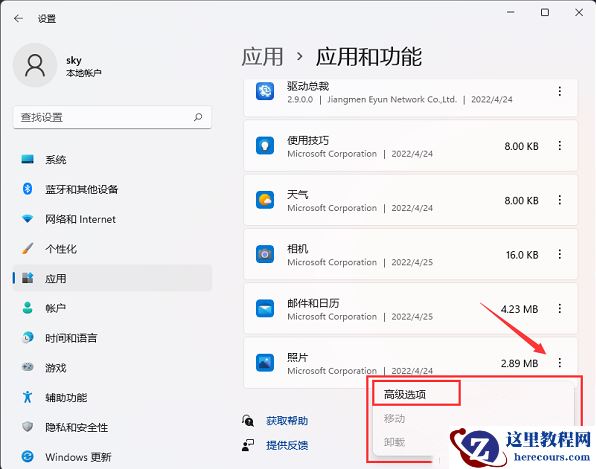
Task: Open more options for 相机
Action: (560, 254)
